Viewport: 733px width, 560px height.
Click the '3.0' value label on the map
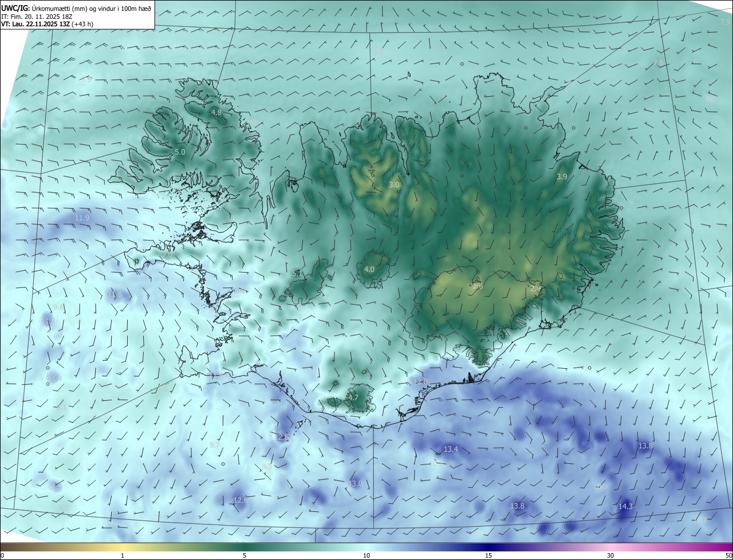(x=394, y=185)
